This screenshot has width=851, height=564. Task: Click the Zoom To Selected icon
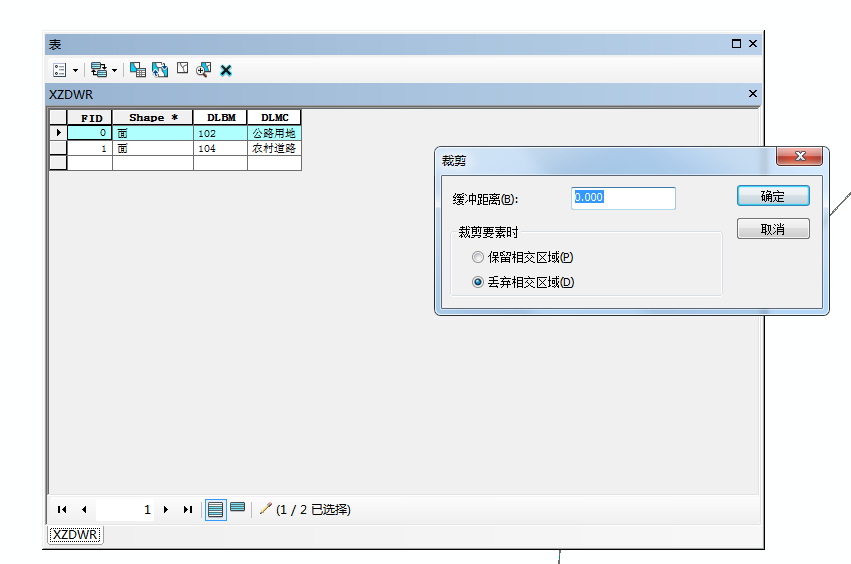[204, 70]
